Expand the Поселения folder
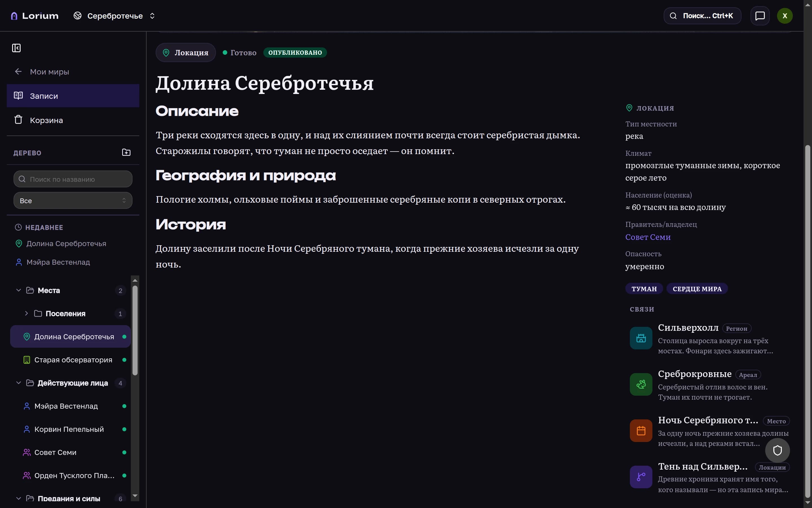Screen dimensions: 812x508 pyautogui.click(x=27, y=314)
